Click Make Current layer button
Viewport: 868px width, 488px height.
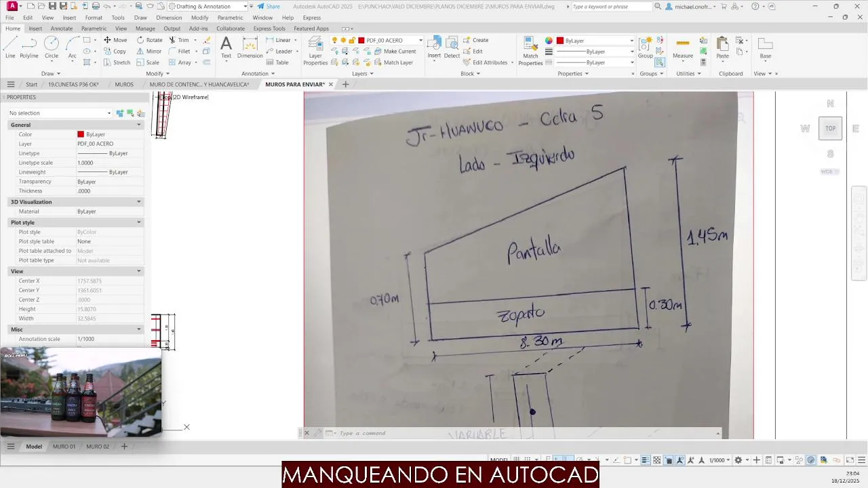(x=394, y=51)
